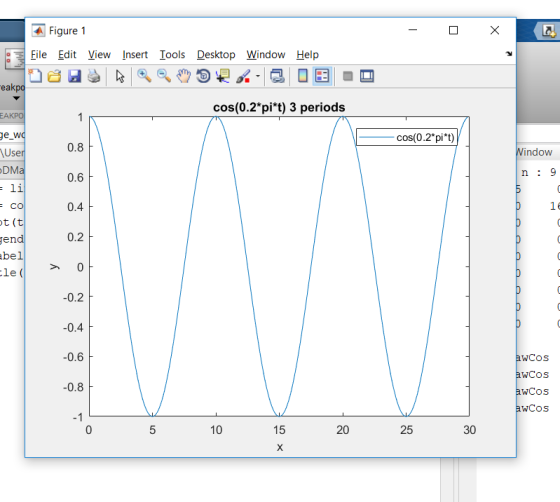Click the dock figure arrow icon

tap(509, 54)
